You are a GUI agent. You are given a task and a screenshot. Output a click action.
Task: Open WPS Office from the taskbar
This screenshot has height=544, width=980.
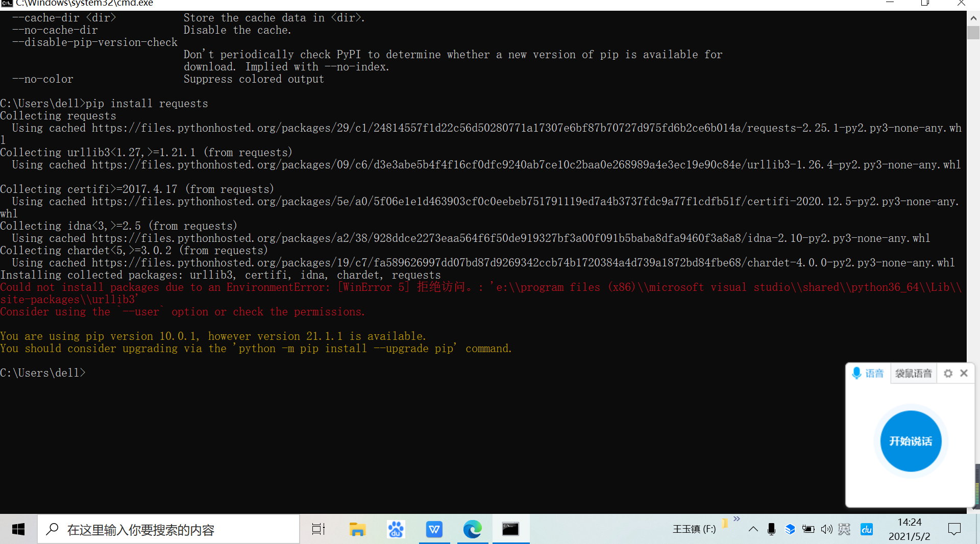click(x=434, y=529)
